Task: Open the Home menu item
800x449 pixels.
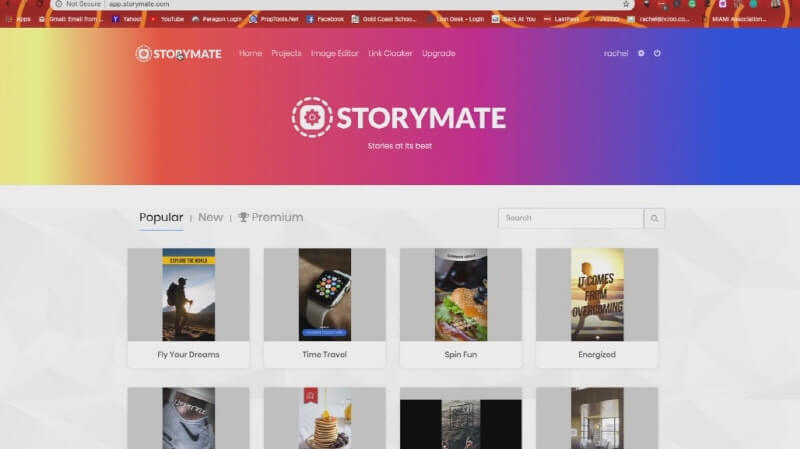Action: 251,53
